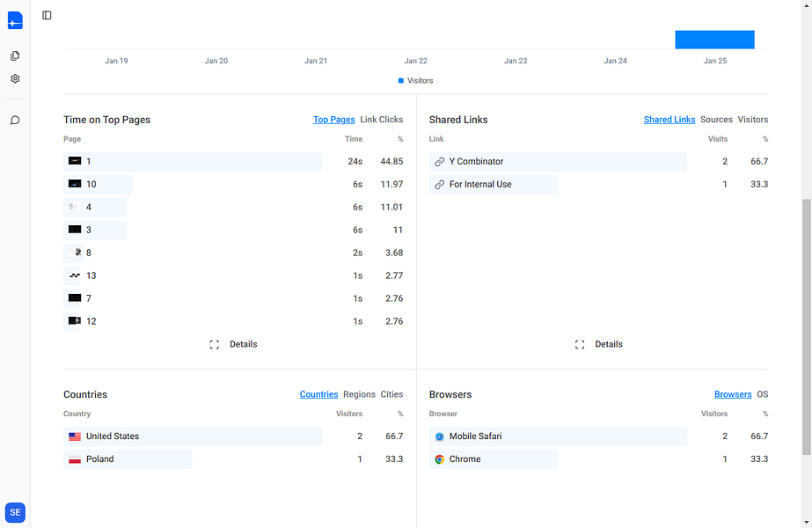Click the Browser column header
This screenshot has width=812, height=528.
coord(443,414)
